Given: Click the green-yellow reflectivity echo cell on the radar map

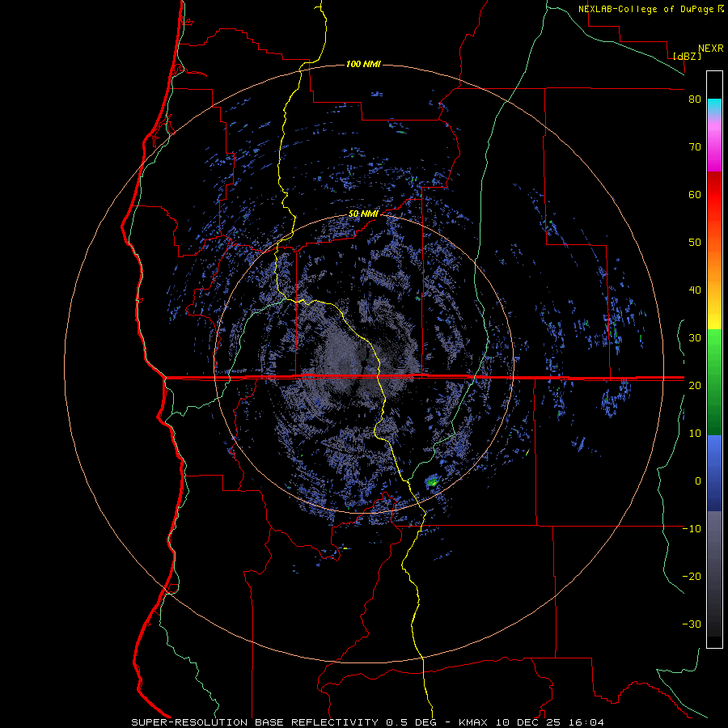Looking at the screenshot, I should coord(432,481).
